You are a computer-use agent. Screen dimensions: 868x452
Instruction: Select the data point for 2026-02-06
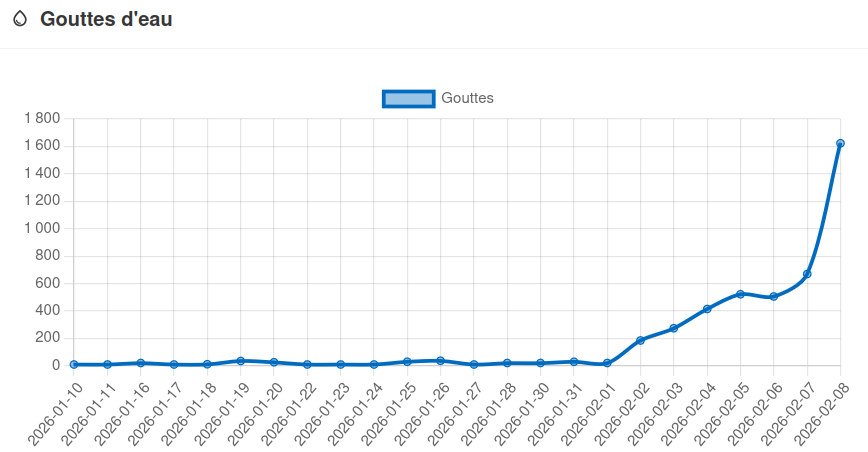pyautogui.click(x=774, y=296)
